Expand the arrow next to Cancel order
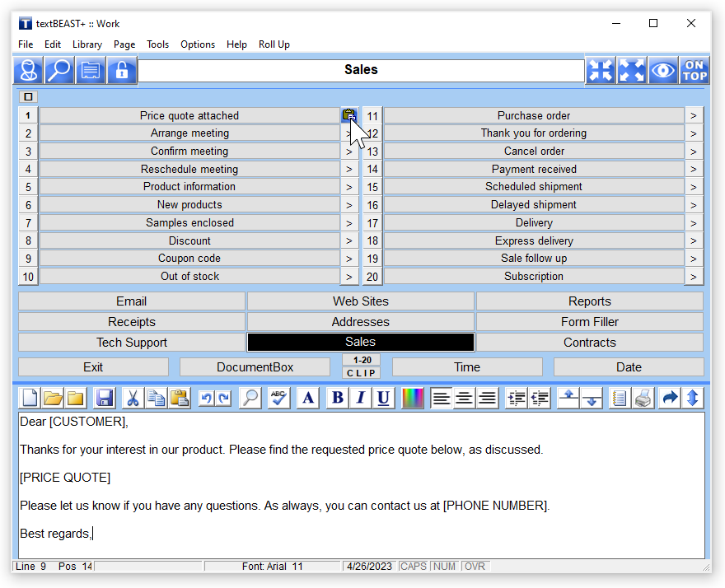This screenshot has height=588, width=725. (x=694, y=152)
